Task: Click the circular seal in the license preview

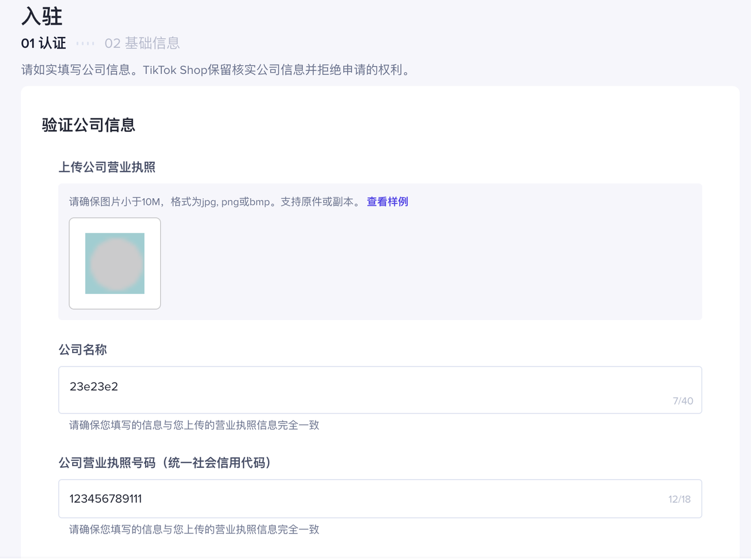Action: click(x=114, y=263)
